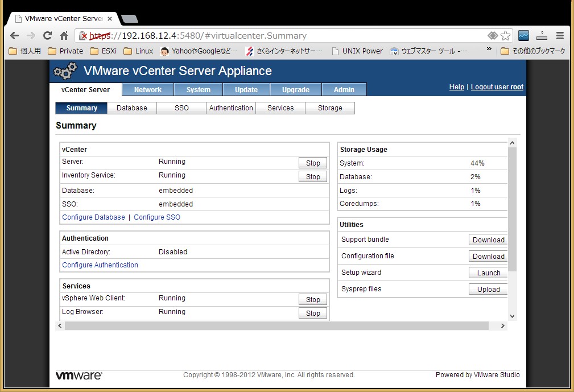Click the browser back arrow
The image size is (574, 392).
[x=14, y=35]
